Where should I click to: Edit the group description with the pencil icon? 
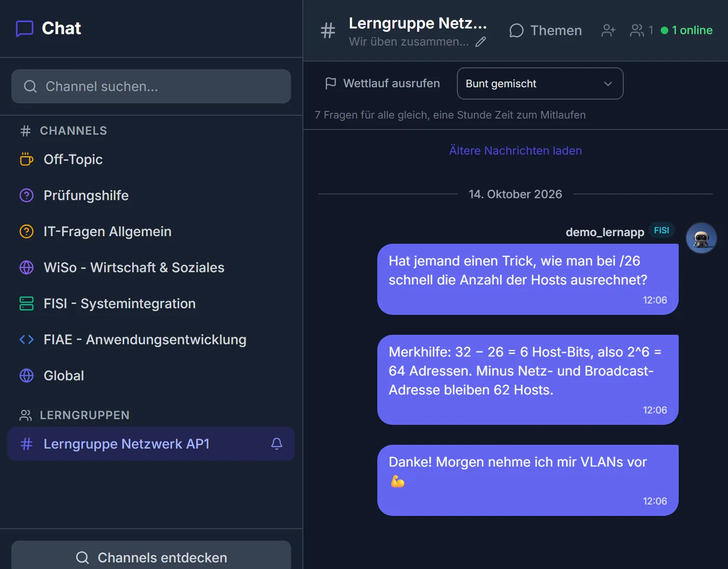click(481, 42)
